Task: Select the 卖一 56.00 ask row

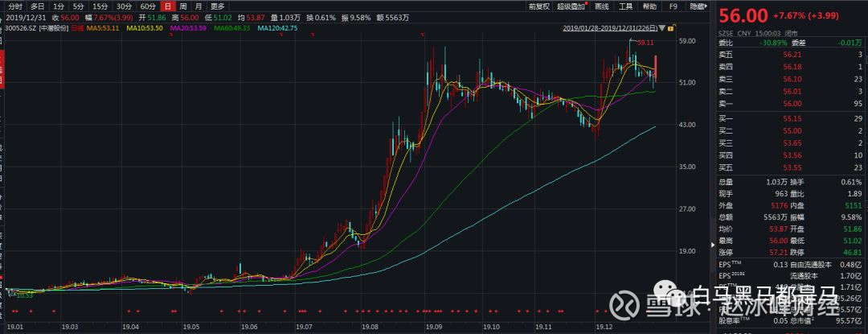Action: pyautogui.click(x=791, y=104)
